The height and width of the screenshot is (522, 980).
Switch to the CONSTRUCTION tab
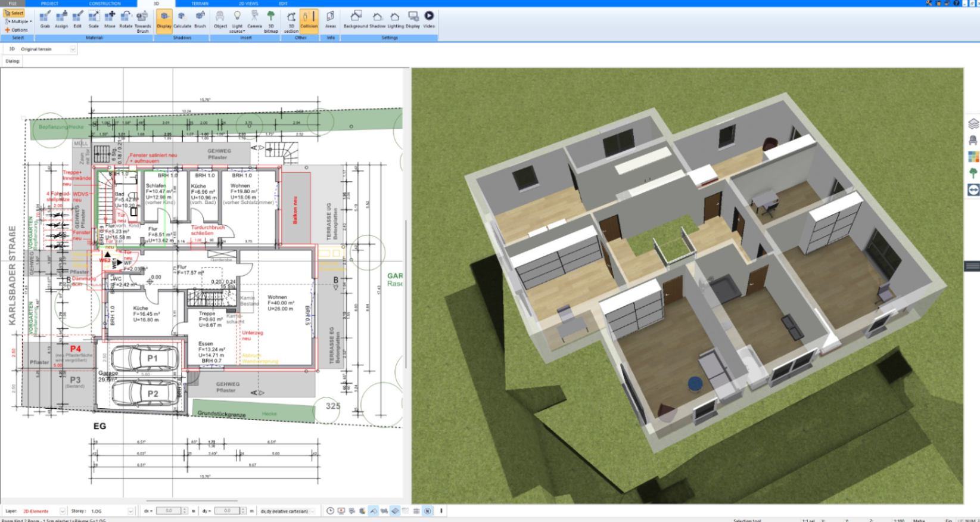[104, 4]
